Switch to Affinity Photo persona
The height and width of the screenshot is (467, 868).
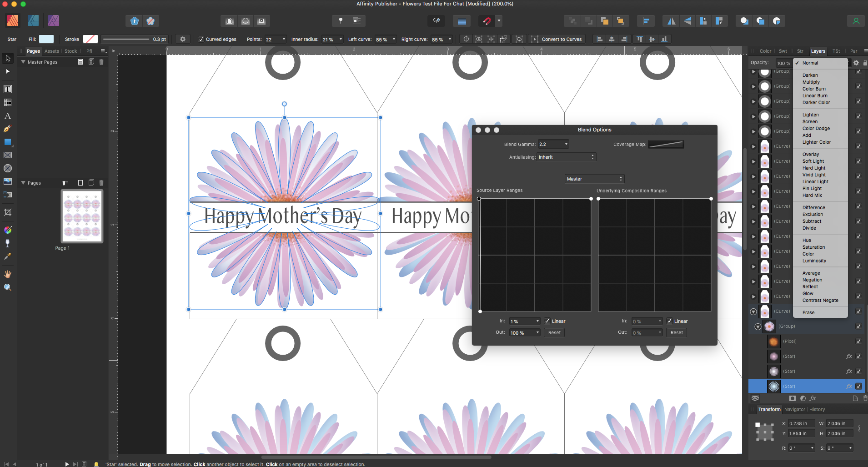coord(54,20)
